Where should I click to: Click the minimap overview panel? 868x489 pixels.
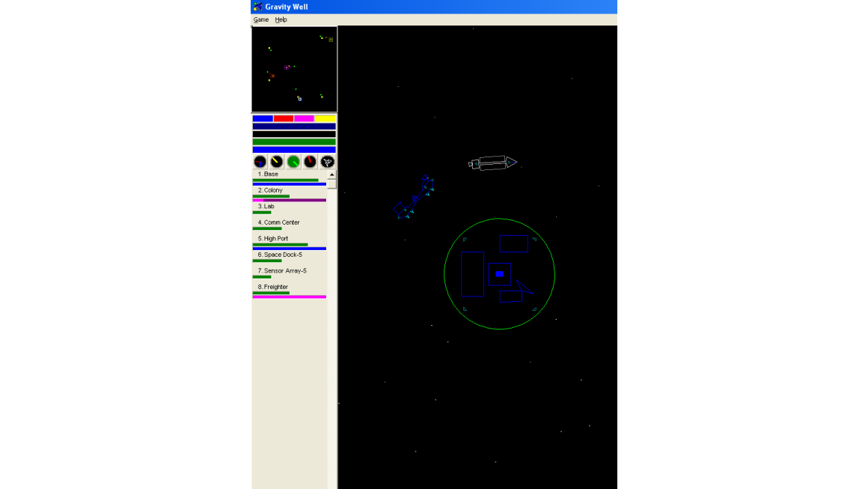point(294,69)
